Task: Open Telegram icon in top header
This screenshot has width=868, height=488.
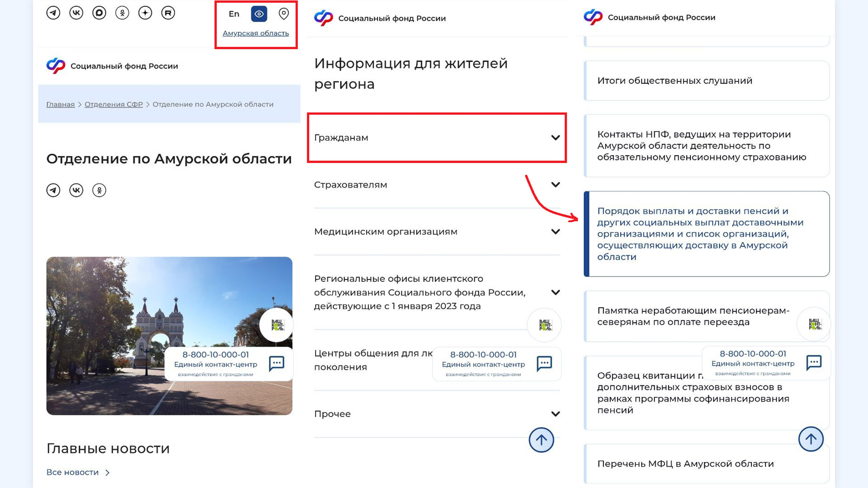Action: [53, 13]
